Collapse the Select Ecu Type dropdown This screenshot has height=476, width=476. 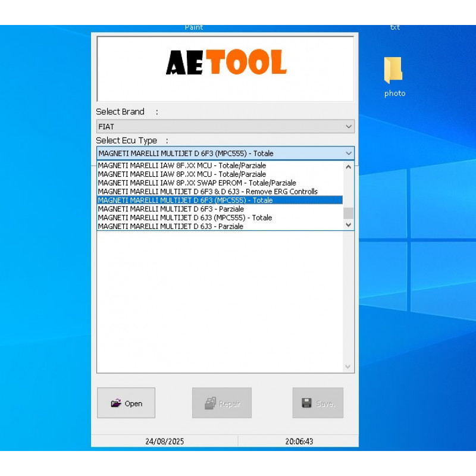coord(348,153)
